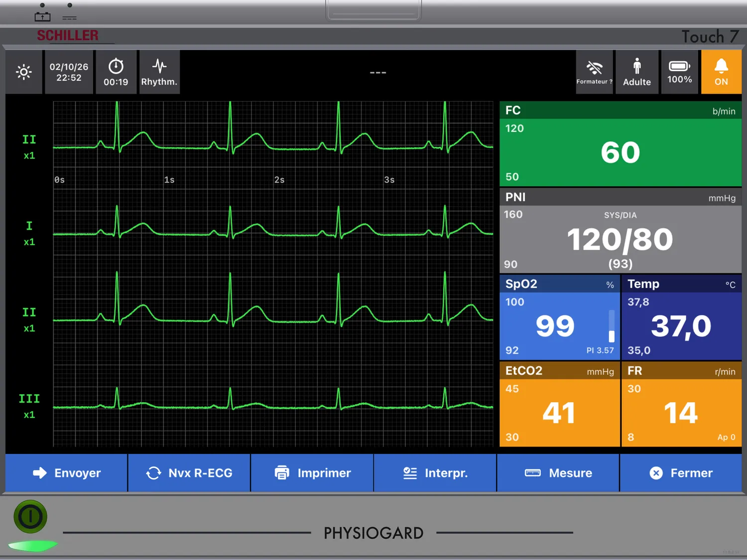This screenshot has width=747, height=560.
Task: Click the EtCO2 lower limit 30
Action: tap(512, 437)
